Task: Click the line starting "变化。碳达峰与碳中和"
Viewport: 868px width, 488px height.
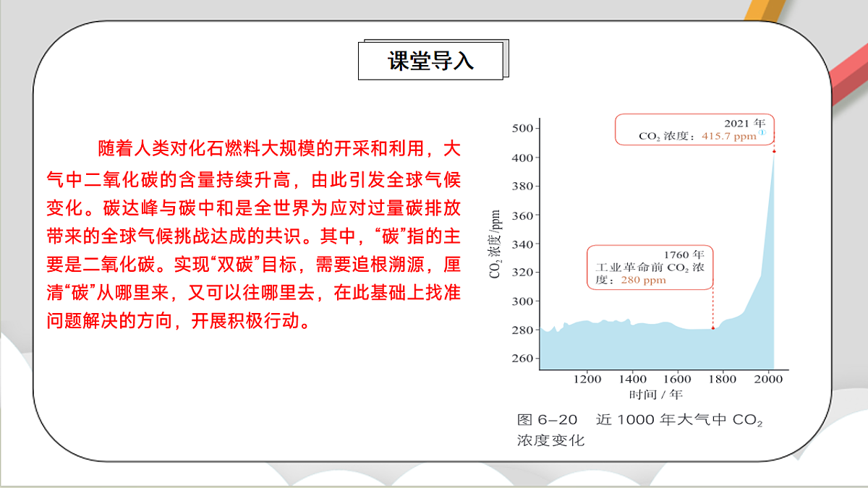Action: point(253,207)
